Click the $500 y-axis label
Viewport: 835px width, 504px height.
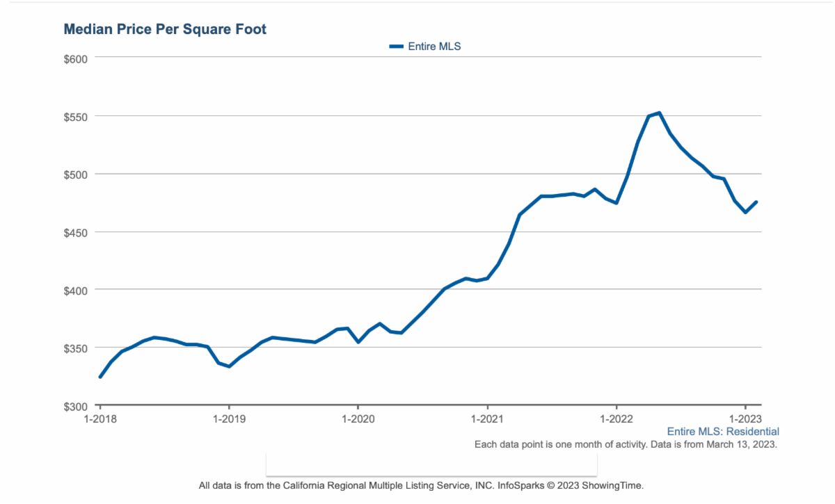pos(75,174)
